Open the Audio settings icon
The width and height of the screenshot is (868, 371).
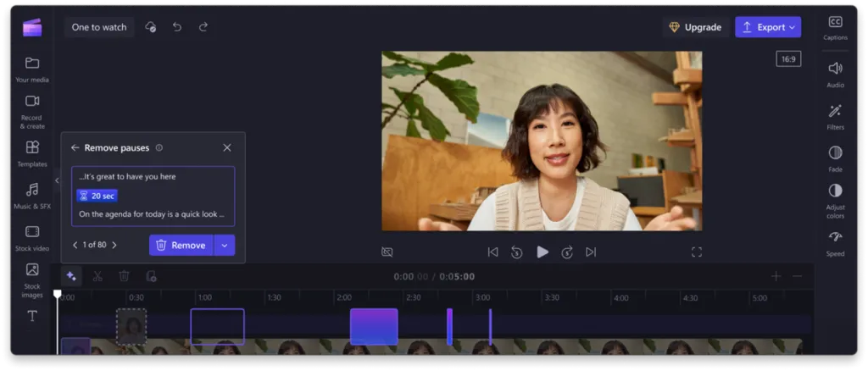pos(834,73)
